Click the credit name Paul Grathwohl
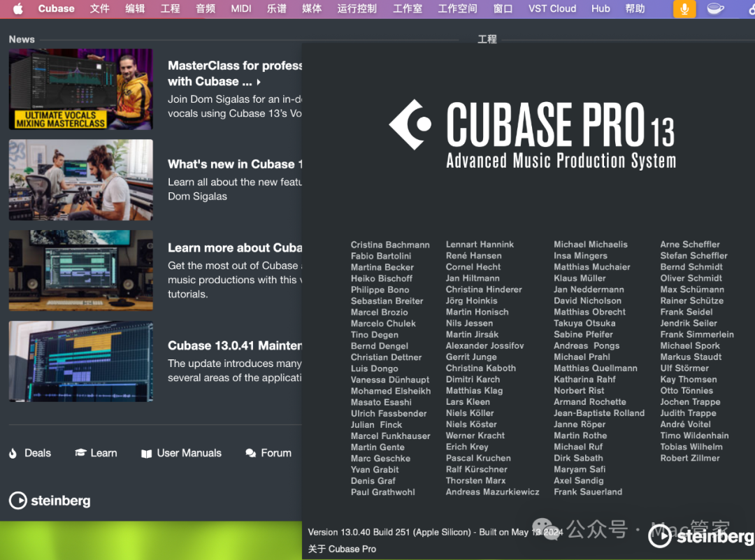This screenshot has width=755, height=560. coord(383,492)
